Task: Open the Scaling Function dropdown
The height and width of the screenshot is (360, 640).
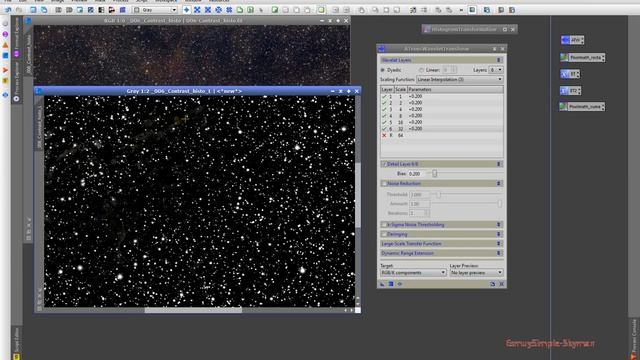Action: point(460,80)
